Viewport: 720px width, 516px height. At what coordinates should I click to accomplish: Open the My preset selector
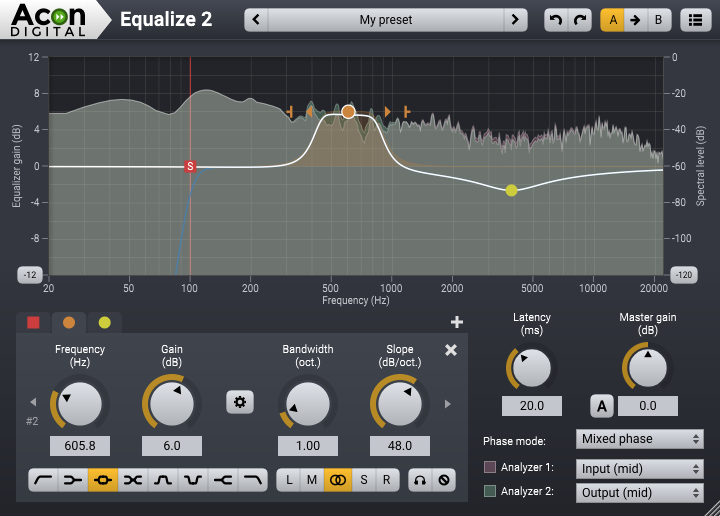pos(386,20)
